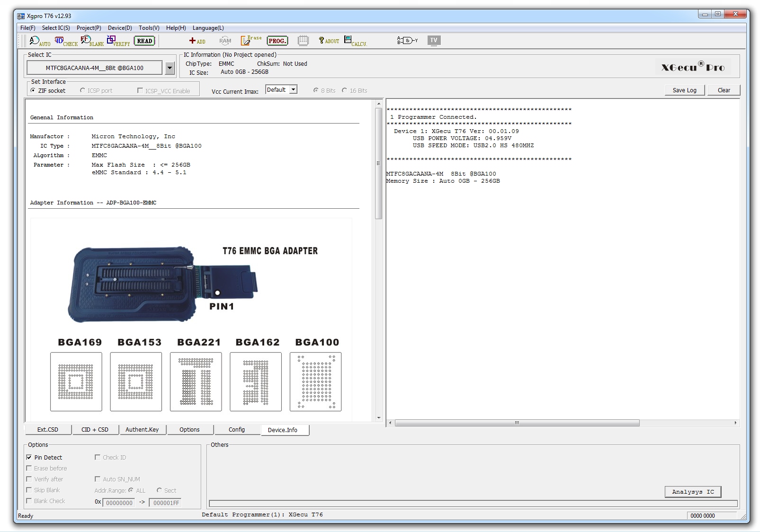The height and width of the screenshot is (532, 760).
Task: Open the Select IC(S) menu
Action: 56,28
